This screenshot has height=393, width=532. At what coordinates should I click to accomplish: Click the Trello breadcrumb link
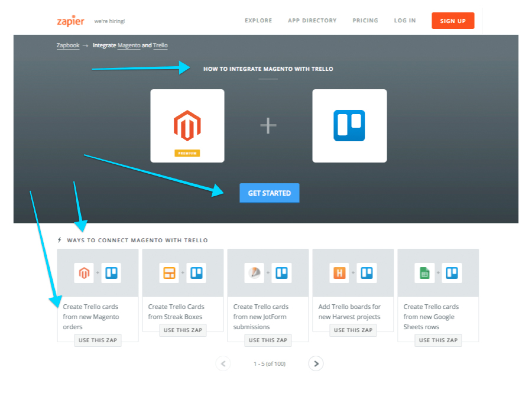160,45
